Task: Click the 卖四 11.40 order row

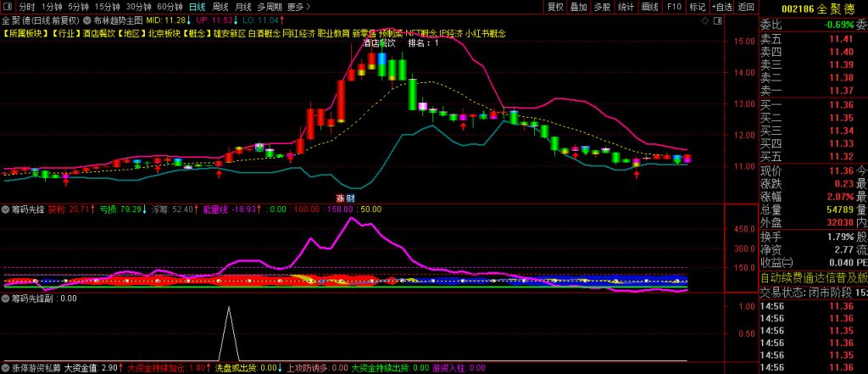Action: click(813, 52)
